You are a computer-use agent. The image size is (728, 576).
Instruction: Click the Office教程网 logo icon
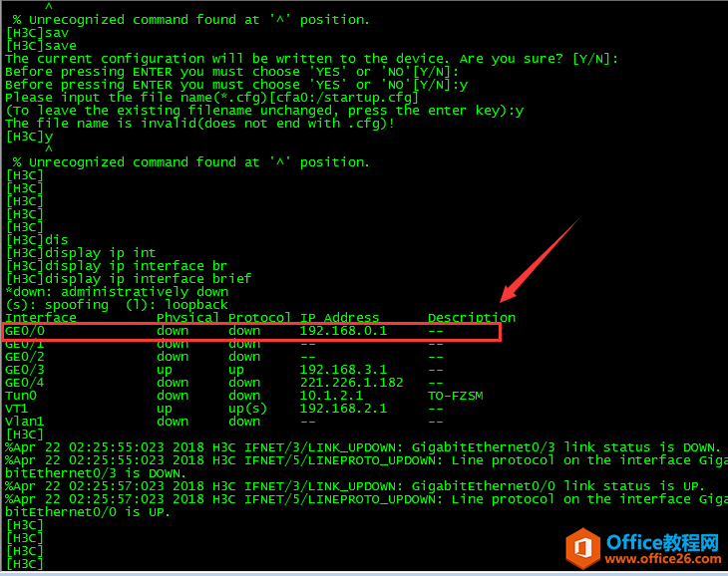[583, 548]
